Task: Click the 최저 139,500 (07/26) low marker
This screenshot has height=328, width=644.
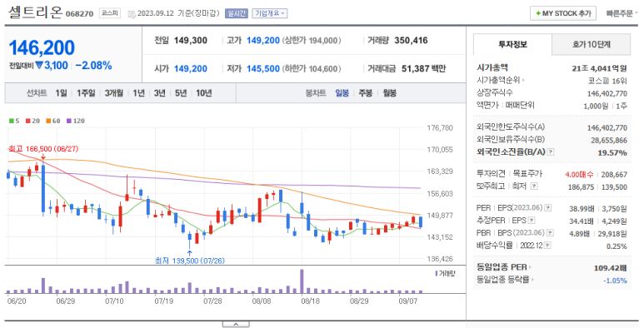Action: [x=190, y=261]
